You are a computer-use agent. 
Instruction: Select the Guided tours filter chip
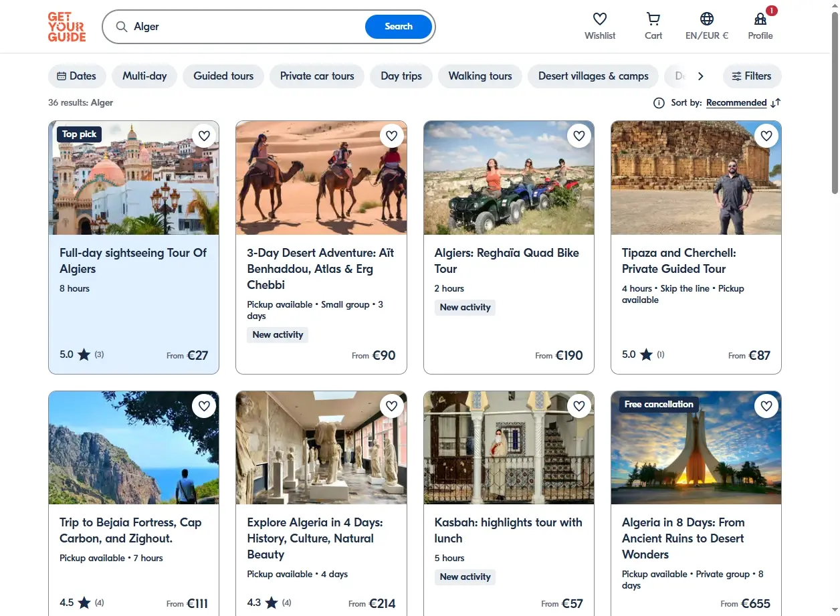click(223, 76)
